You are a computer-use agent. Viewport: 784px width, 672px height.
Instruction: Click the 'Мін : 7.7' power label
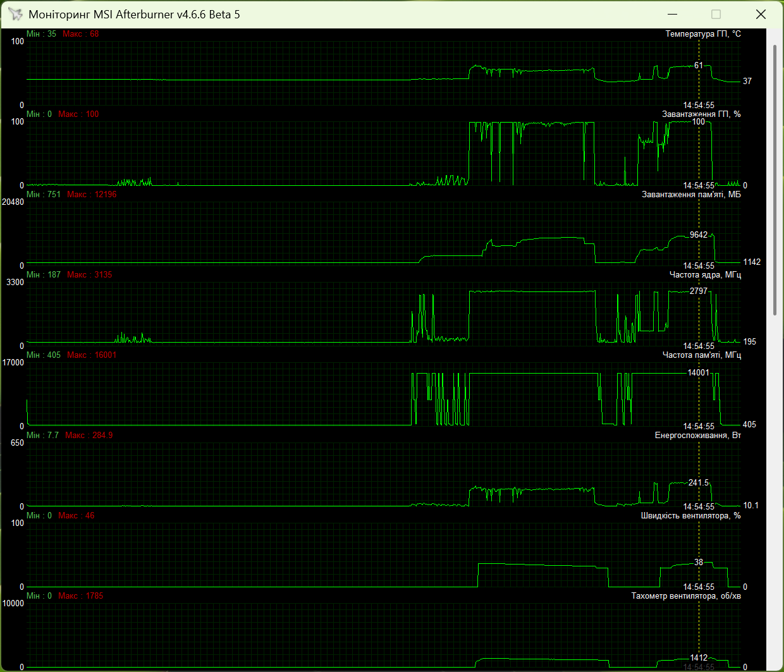click(42, 436)
